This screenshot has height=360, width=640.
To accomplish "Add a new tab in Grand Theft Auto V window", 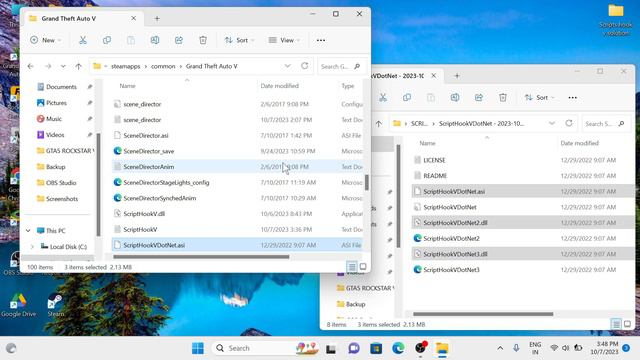I will coord(157,18).
